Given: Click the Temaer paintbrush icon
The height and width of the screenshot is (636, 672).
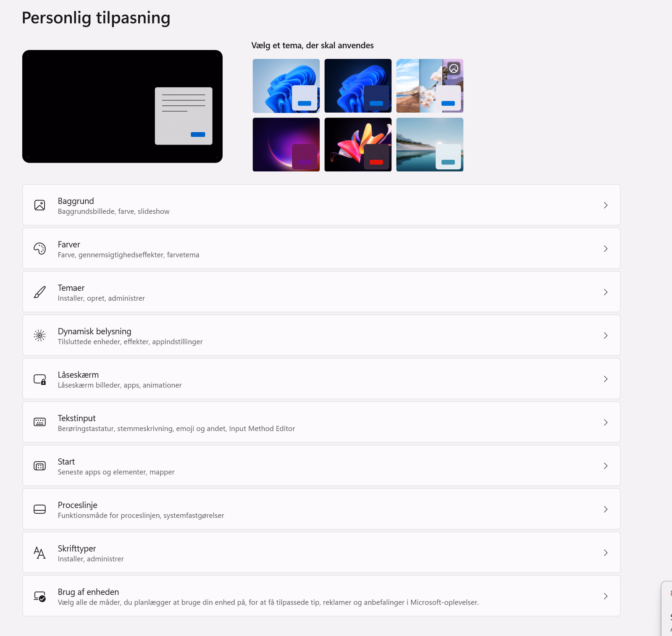Looking at the screenshot, I should 39,292.
